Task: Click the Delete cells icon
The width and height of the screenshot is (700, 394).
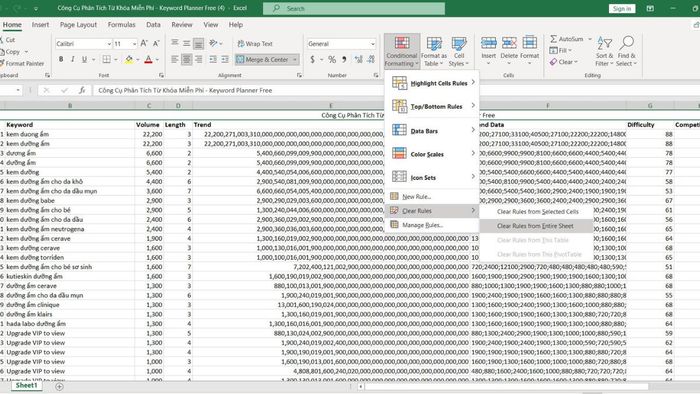Action: click(509, 43)
